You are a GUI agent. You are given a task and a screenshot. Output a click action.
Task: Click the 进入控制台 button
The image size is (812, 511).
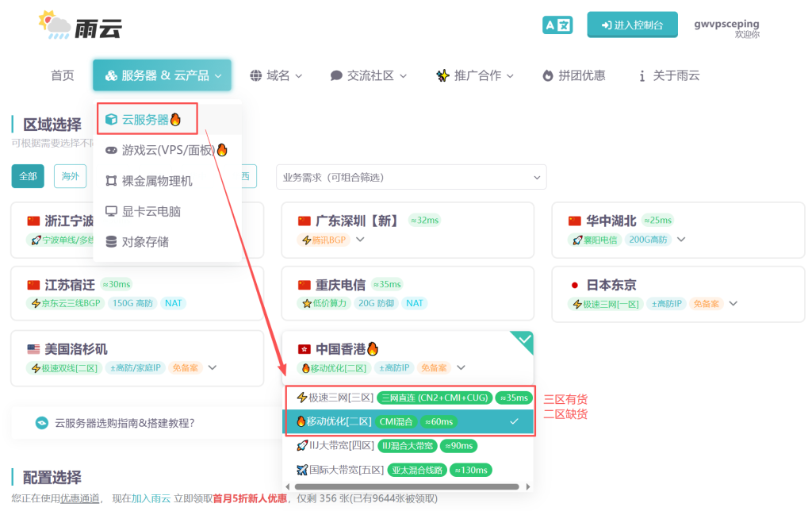coord(632,25)
